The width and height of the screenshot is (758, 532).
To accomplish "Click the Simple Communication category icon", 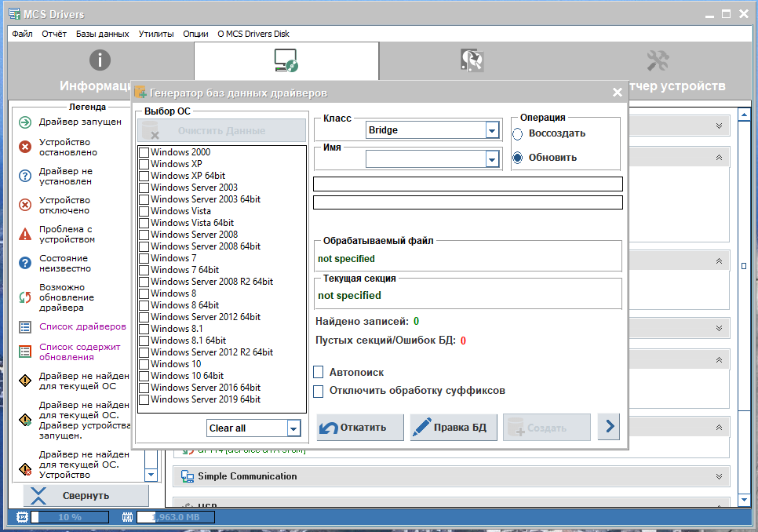I will 187,476.
